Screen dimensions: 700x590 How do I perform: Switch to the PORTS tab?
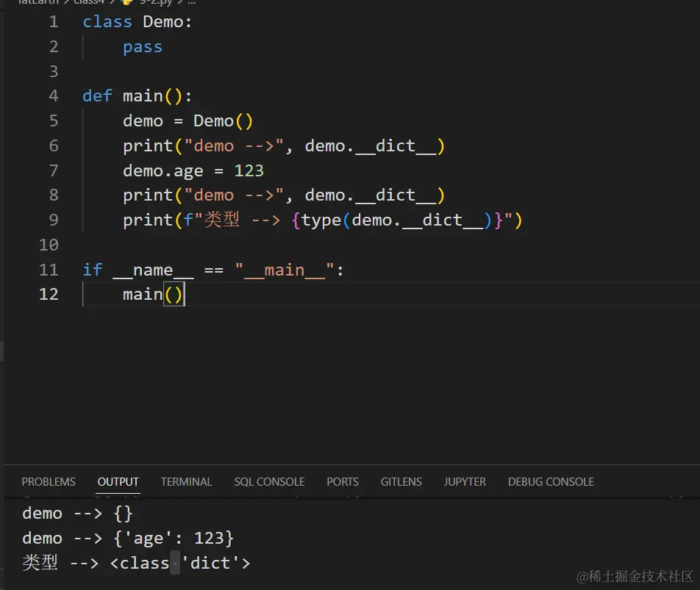(x=343, y=482)
